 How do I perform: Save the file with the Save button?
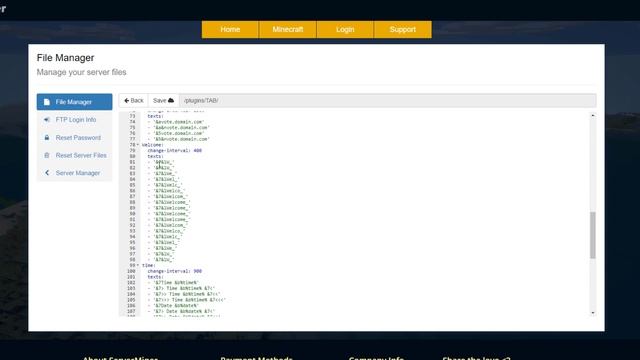pos(164,100)
